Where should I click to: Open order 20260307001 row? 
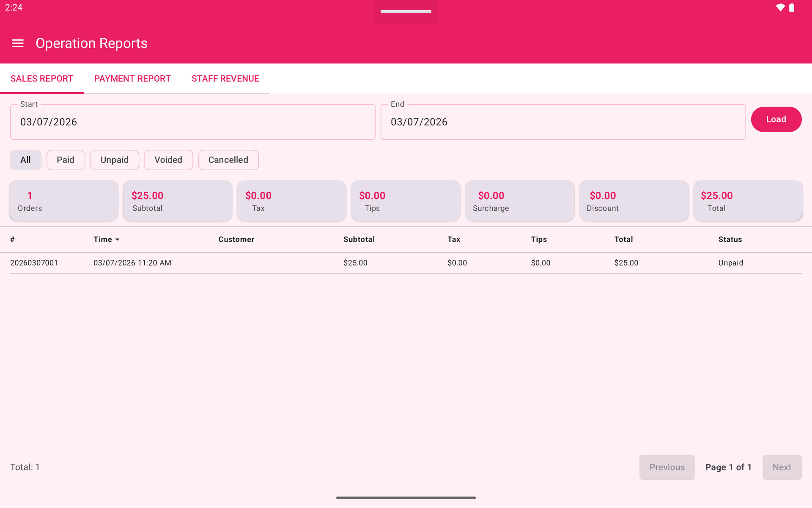pos(406,263)
